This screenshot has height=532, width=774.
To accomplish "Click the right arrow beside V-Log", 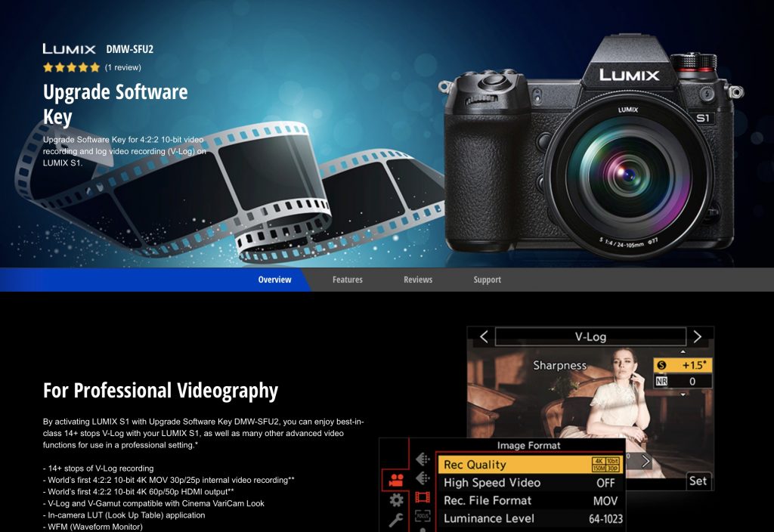I will pos(697,336).
